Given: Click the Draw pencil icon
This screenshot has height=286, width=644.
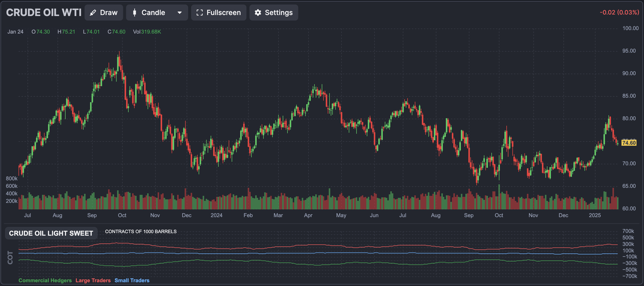Looking at the screenshot, I should point(93,13).
